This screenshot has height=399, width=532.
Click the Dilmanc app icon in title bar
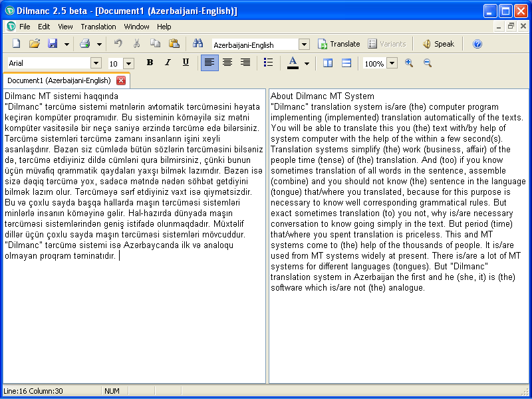(10, 11)
